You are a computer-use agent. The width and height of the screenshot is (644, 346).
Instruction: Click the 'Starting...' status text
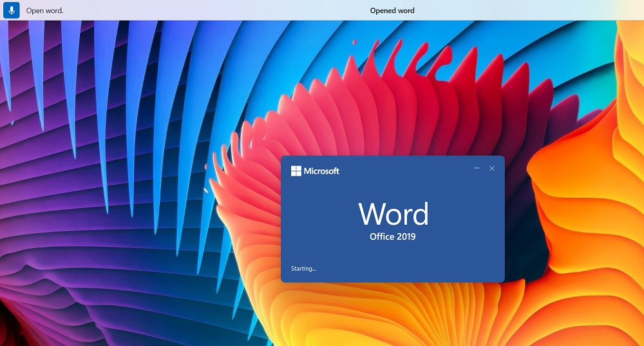point(303,268)
